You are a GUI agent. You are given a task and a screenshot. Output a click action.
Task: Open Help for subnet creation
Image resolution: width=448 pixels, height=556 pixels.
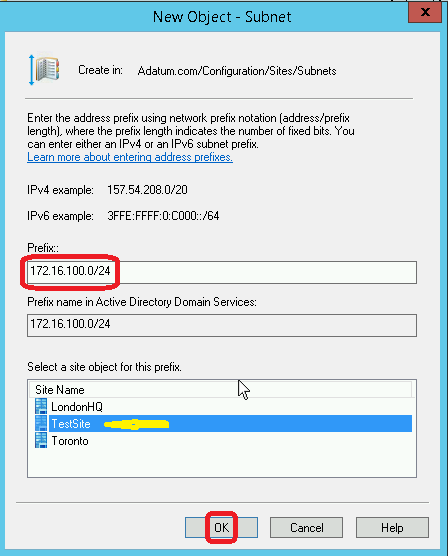tap(392, 528)
